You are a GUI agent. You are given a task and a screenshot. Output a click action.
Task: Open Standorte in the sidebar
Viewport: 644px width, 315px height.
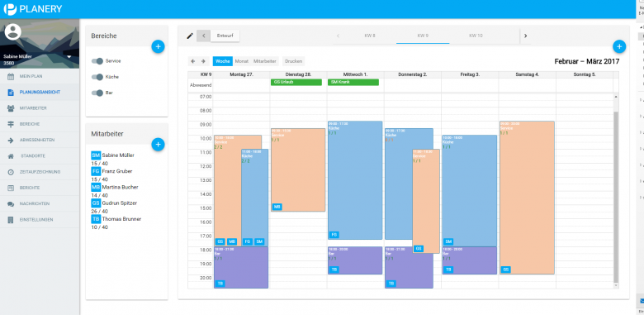40,156
